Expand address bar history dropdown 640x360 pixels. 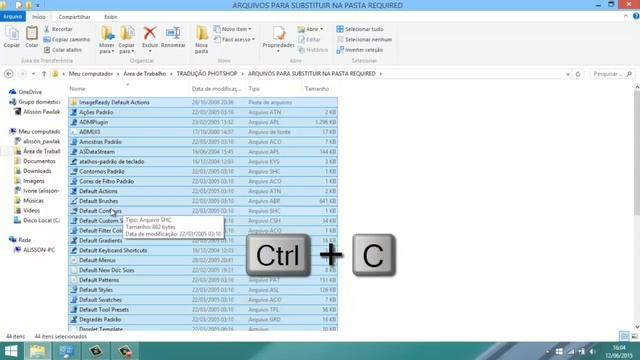click(x=567, y=74)
